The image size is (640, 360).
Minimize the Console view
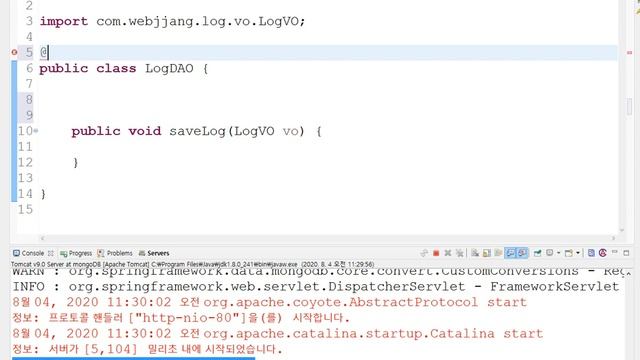(x=615, y=252)
